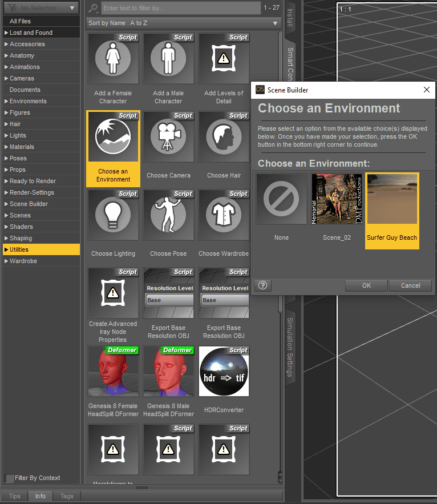Select the Choose Hair script icon

pyautogui.click(x=224, y=136)
